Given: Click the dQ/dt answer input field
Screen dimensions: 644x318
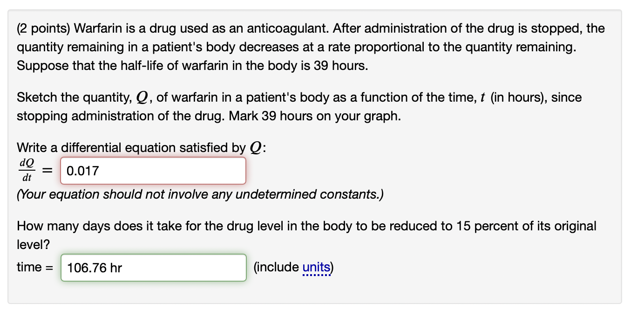Looking at the screenshot, I should pyautogui.click(x=153, y=171).
